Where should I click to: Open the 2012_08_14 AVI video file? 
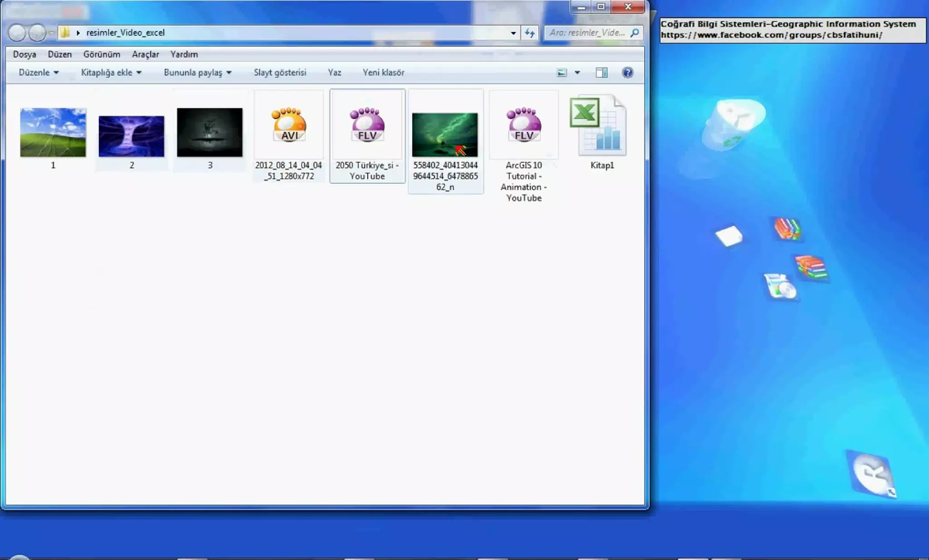point(289,126)
